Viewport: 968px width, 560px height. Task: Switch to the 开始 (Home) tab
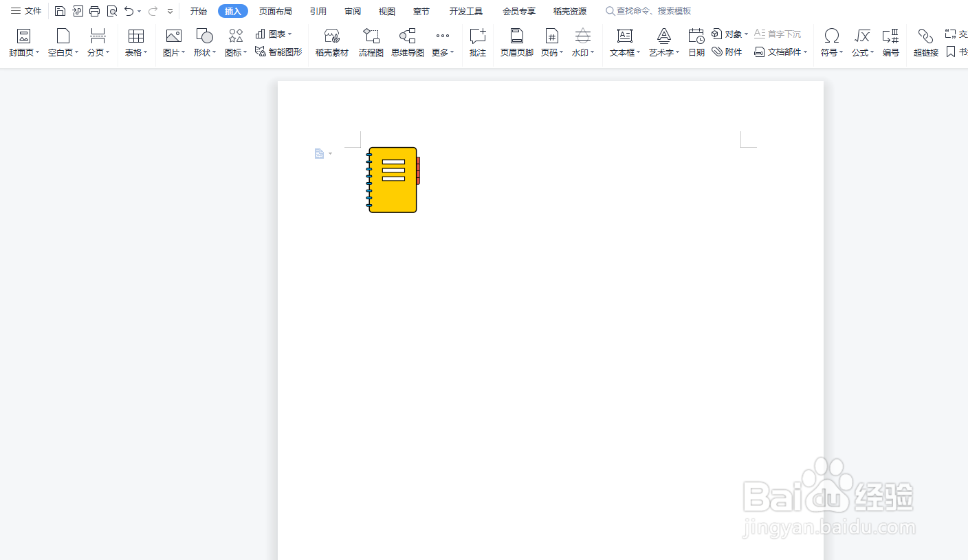click(199, 11)
